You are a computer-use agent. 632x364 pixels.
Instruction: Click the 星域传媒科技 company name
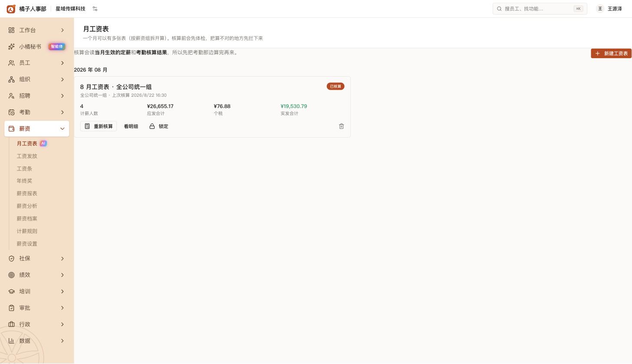coord(70,9)
